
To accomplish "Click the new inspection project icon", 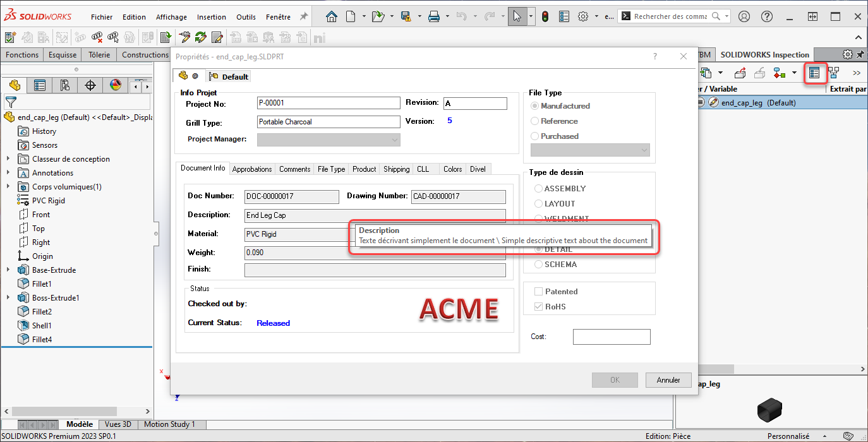I will (11, 38).
